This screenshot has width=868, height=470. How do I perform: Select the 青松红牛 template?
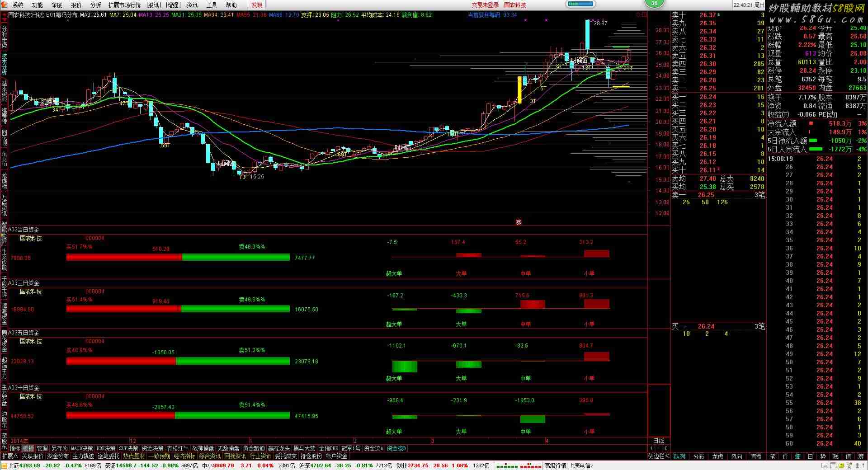pos(178,449)
